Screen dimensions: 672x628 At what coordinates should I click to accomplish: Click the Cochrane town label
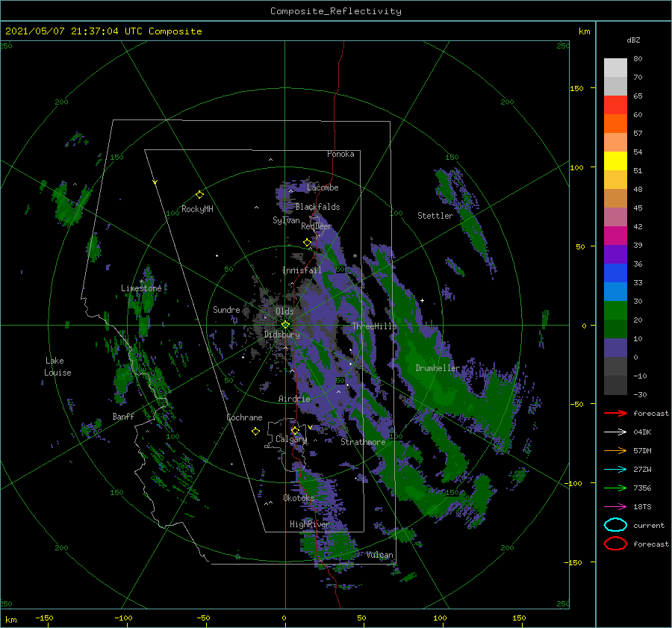(x=244, y=417)
